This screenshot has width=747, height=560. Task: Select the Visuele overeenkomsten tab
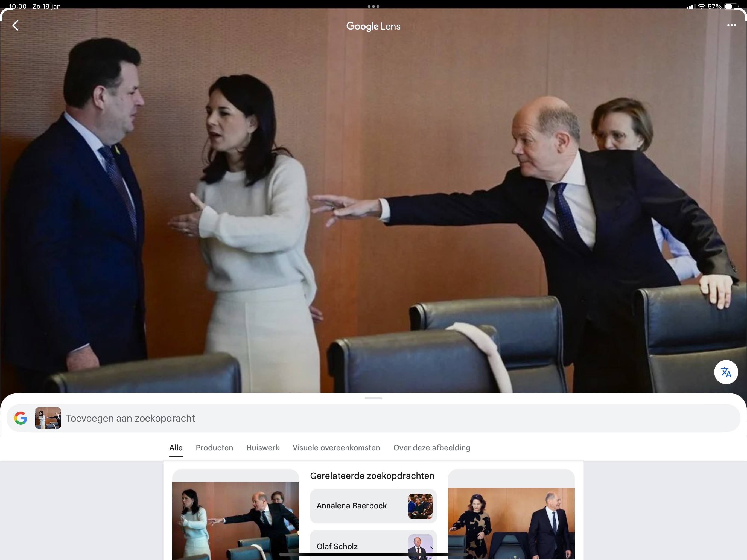click(336, 448)
